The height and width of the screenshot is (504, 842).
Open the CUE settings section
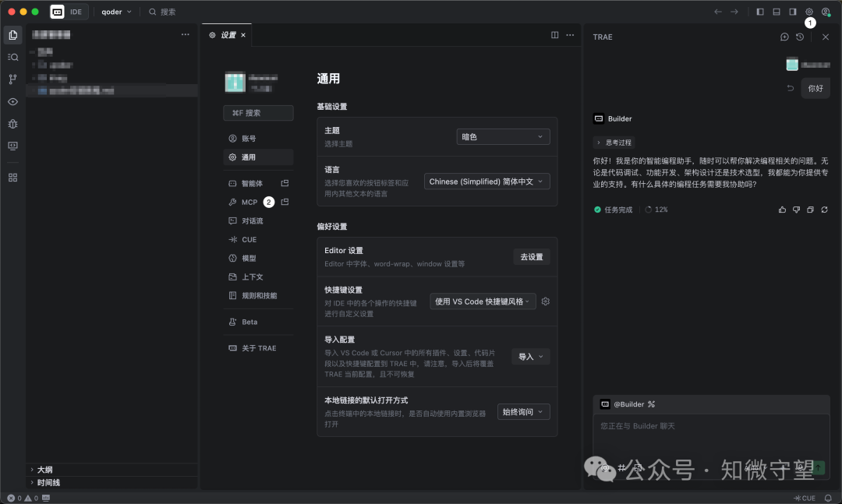coord(258,240)
